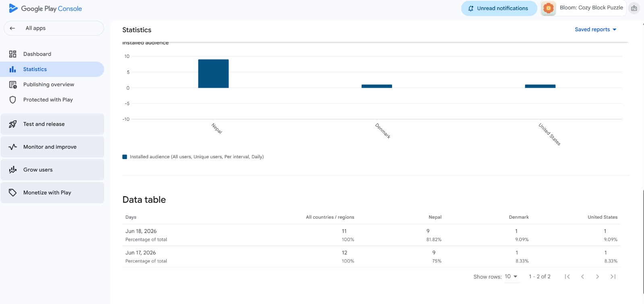The height and width of the screenshot is (304, 644).
Task: Click the Nepal bar in the chart
Action: (x=213, y=74)
